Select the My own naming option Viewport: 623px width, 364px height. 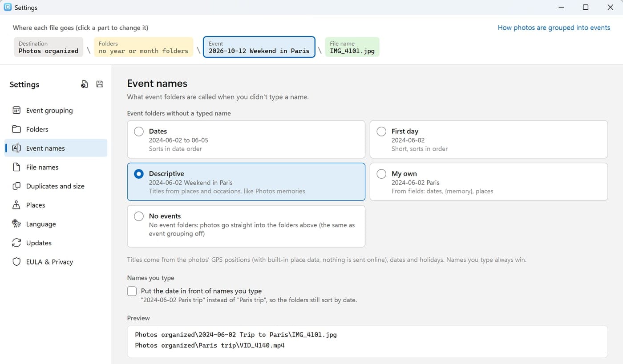(489, 182)
